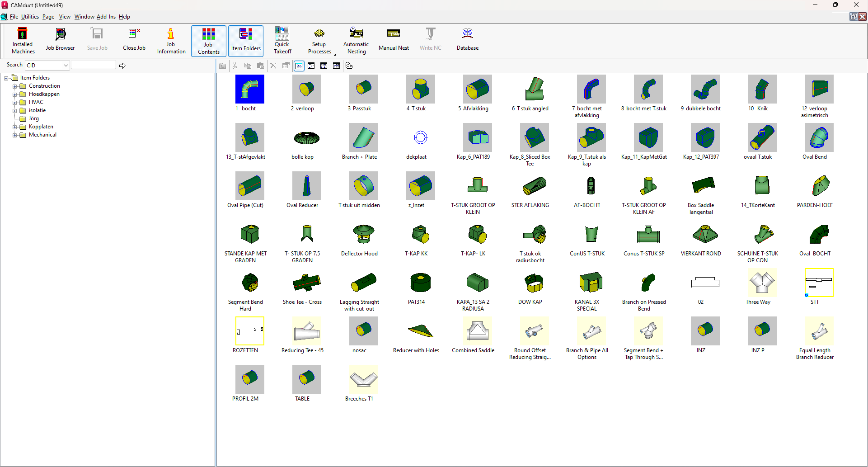Open the CID search field dropdown

click(x=66, y=65)
